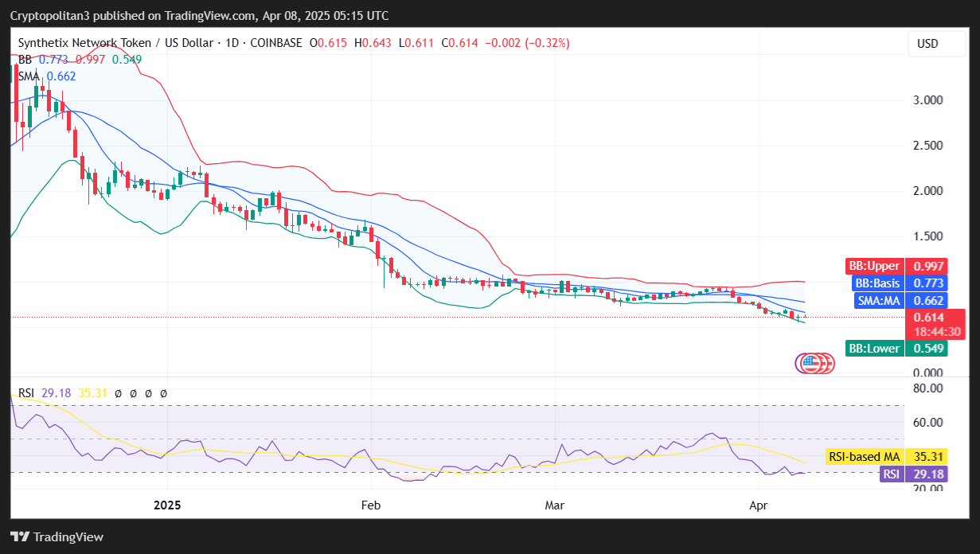The image size is (980, 554).
Task: Click the RSI 29.18 axis label
Action: pos(914,474)
